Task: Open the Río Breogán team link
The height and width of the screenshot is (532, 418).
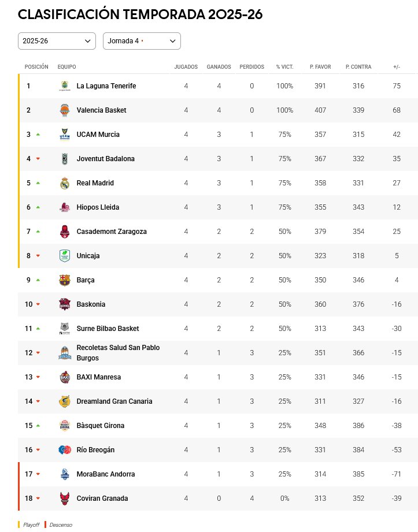Action: point(95,450)
